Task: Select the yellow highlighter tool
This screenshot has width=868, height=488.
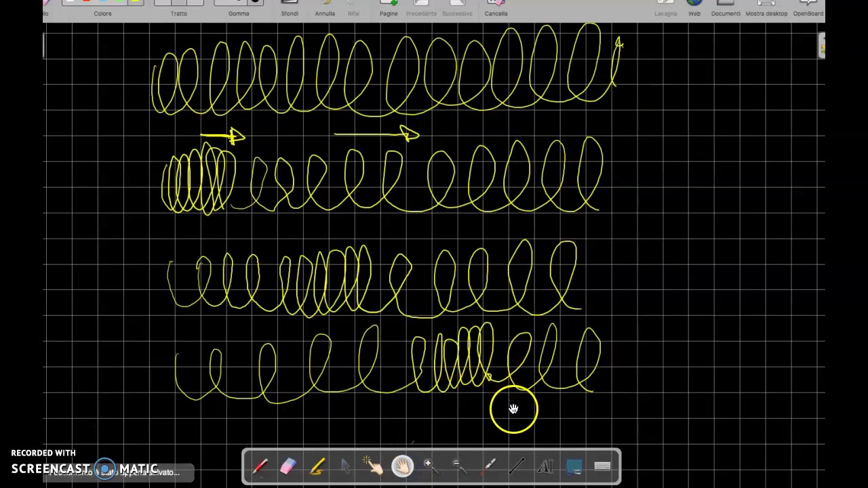Action: click(317, 466)
